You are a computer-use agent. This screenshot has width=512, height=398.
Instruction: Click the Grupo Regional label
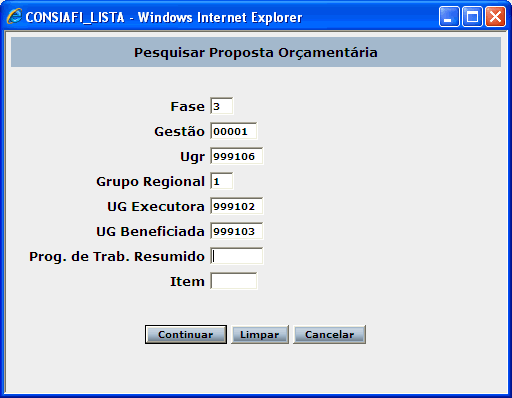pyautogui.click(x=150, y=182)
